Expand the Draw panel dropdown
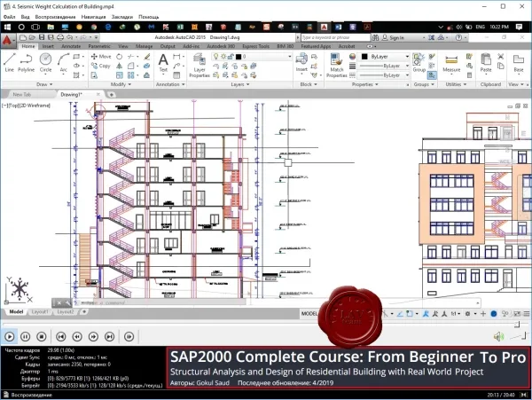 [44, 84]
